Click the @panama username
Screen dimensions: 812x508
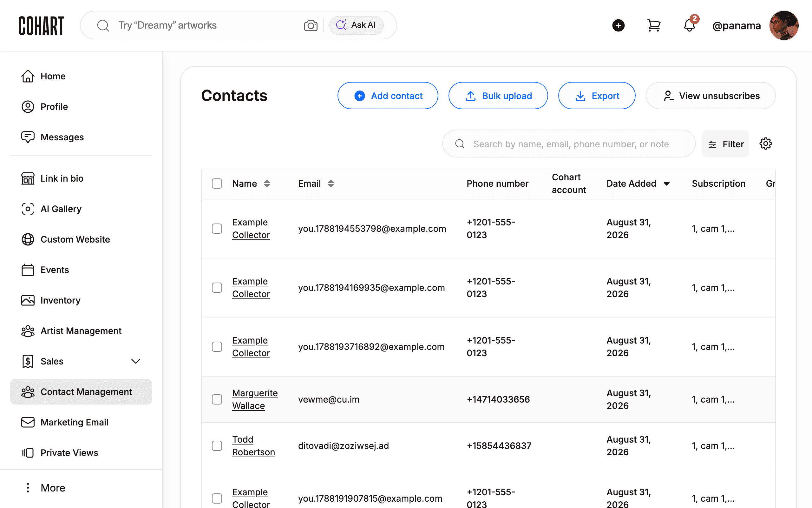click(x=737, y=25)
